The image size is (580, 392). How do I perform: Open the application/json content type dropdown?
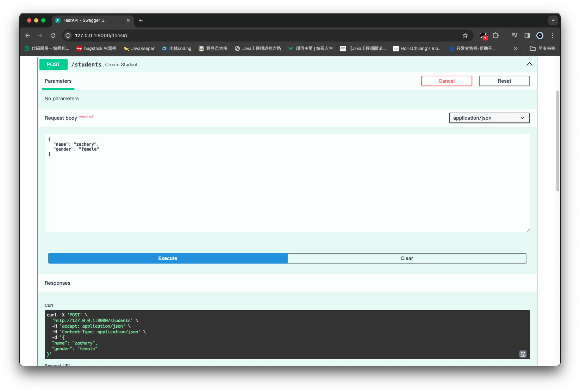[x=489, y=118]
